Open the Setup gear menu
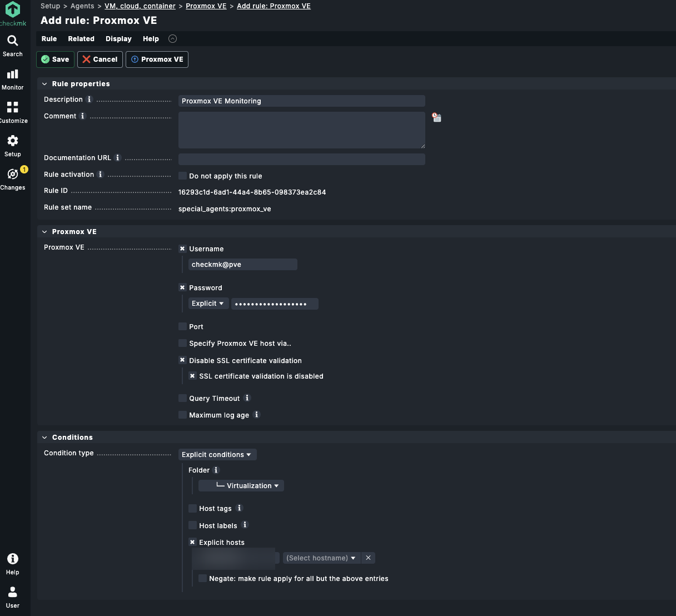 point(13,146)
